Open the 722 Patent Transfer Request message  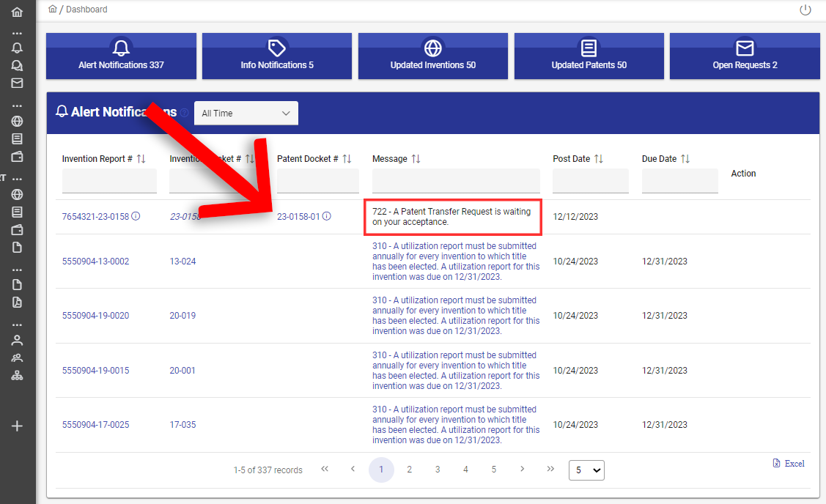[451, 217]
